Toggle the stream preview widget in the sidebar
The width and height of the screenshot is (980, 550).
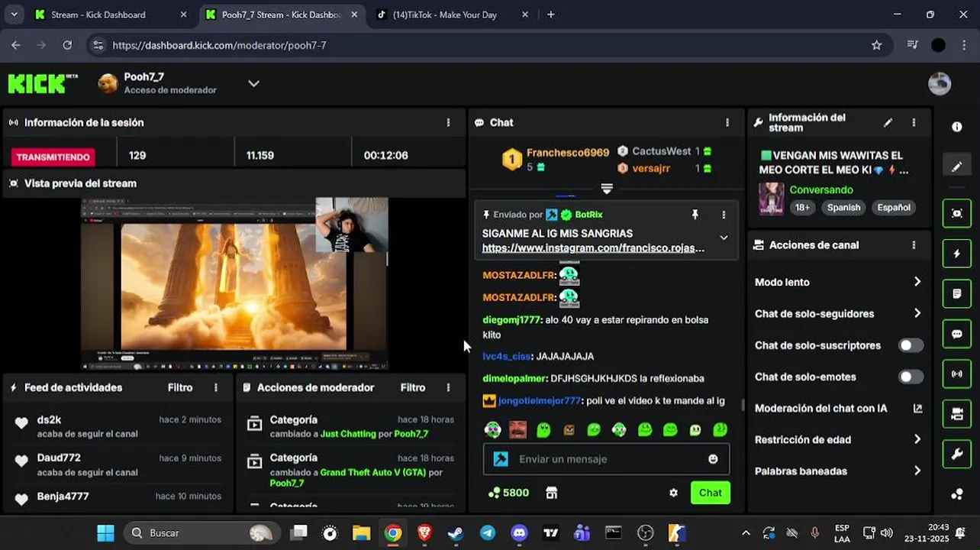[956, 213]
